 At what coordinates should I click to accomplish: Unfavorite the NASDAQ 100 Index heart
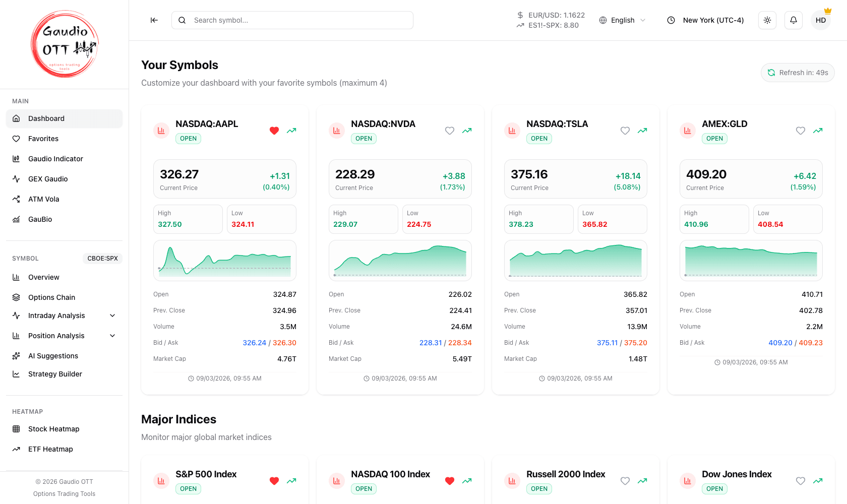coord(450,481)
